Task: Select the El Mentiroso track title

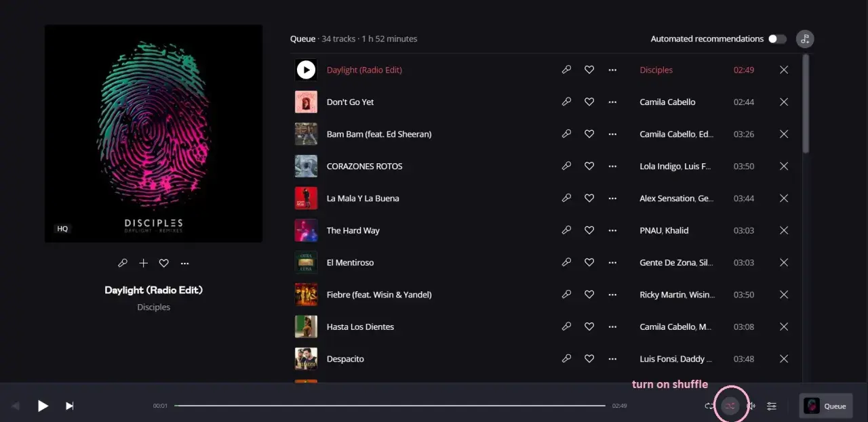Action: pos(350,262)
